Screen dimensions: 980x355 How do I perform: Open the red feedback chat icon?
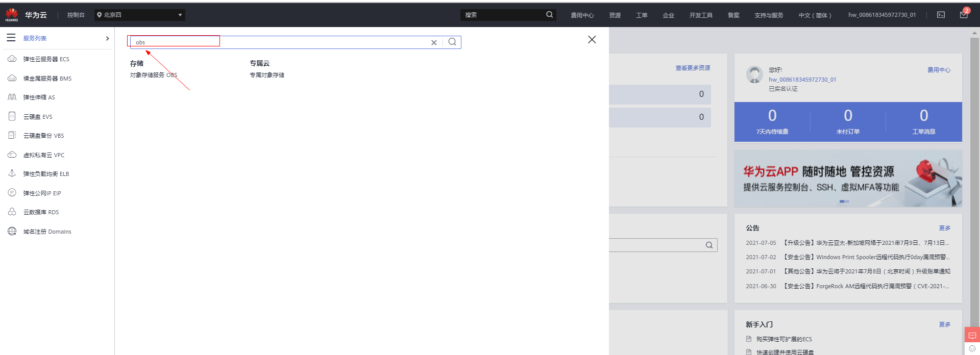pyautogui.click(x=972, y=336)
